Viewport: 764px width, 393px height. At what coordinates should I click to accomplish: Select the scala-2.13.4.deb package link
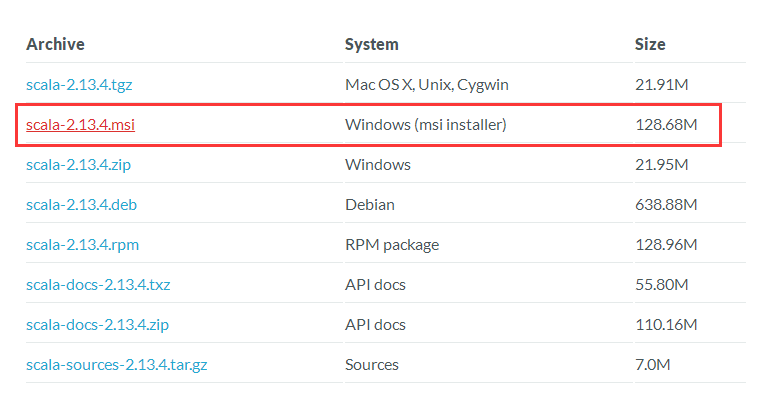81,205
